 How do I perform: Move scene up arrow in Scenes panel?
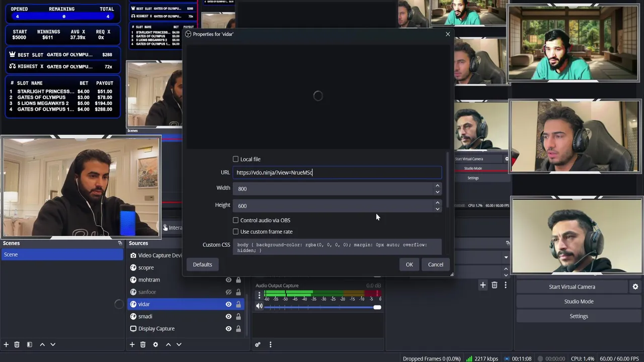pyautogui.click(x=42, y=344)
